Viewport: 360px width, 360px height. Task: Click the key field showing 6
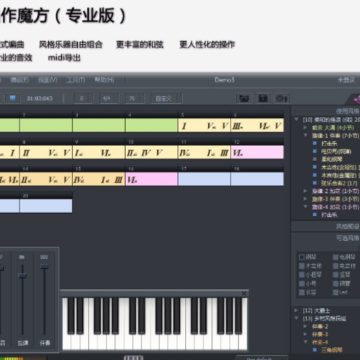[83, 99]
